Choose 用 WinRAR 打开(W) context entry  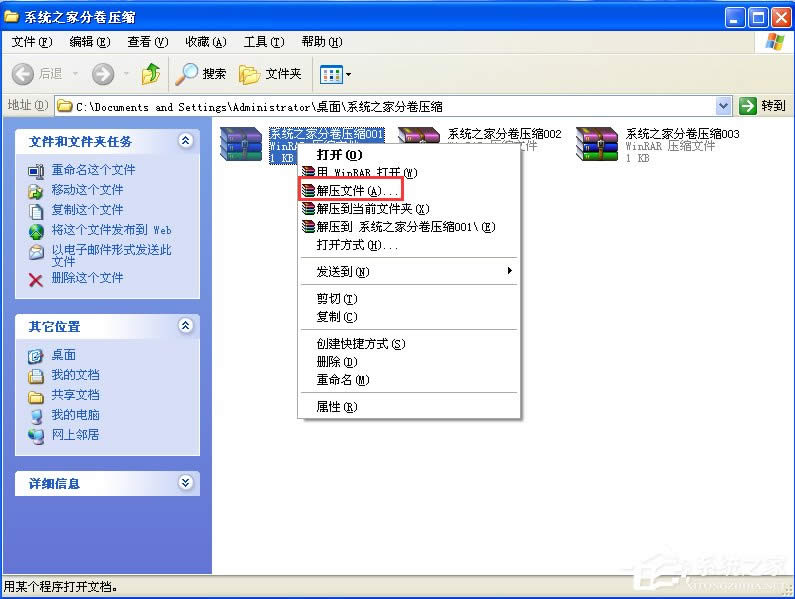(x=409, y=172)
